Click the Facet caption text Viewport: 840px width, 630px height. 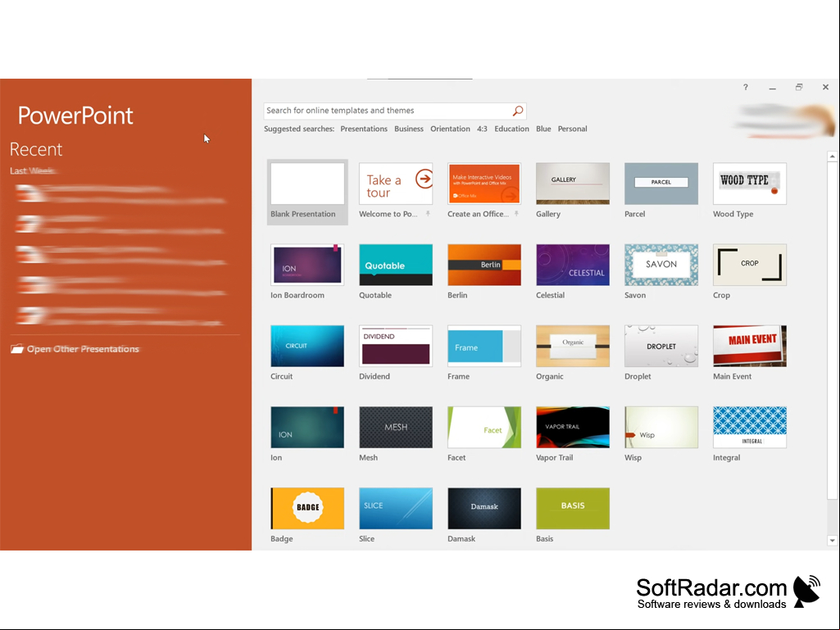point(456,457)
